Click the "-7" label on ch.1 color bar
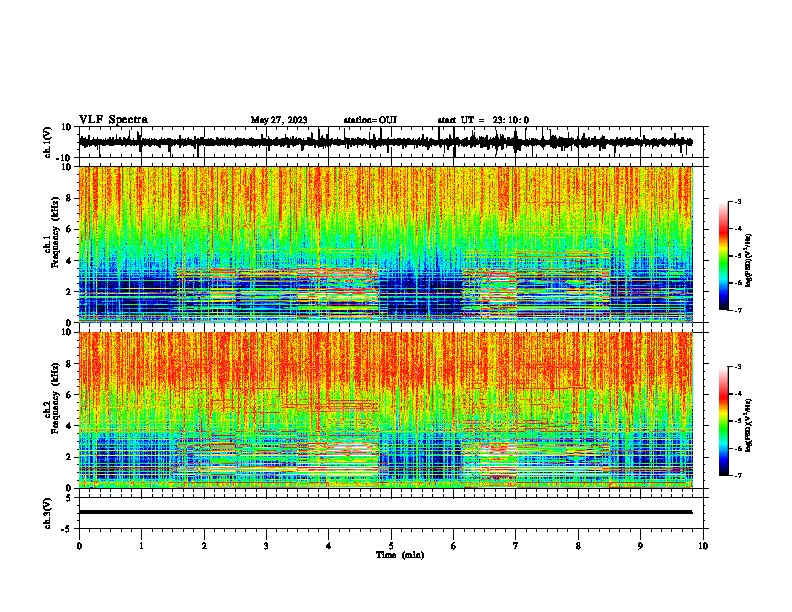Screen dimensions: 792x612 (x=737, y=310)
